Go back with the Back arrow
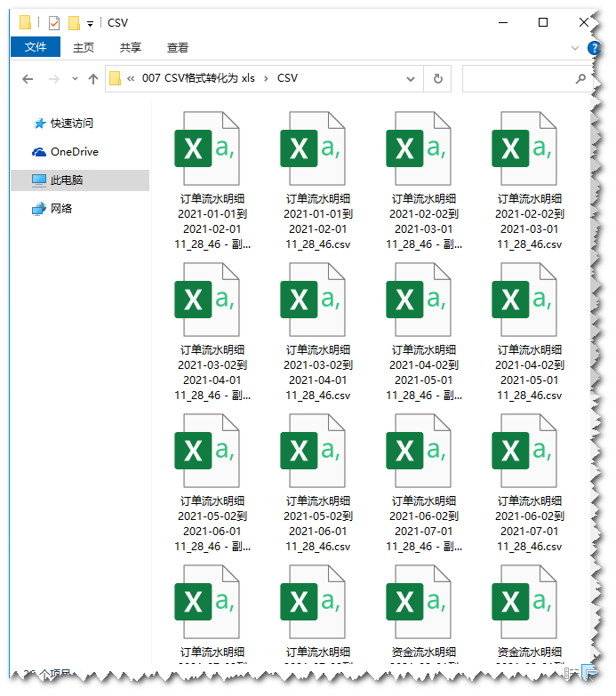The height and width of the screenshot is (696, 616). [x=28, y=79]
